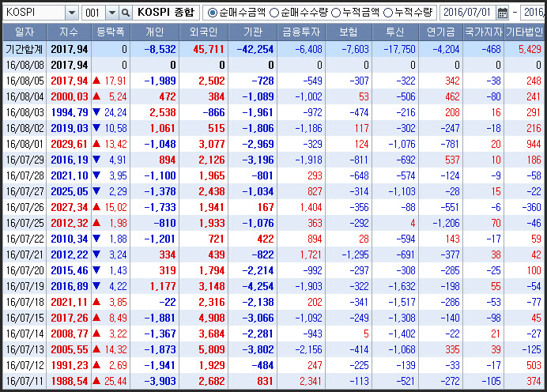Image resolution: width=547 pixels, height=392 pixels.
Task: Click index value 2025.05 on 16/07/27
Action: pyautogui.click(x=70, y=191)
